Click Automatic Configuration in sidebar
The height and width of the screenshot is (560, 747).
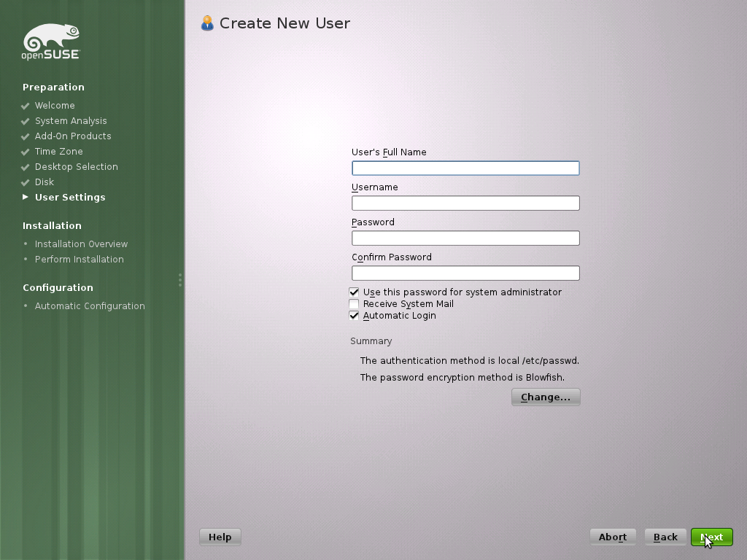click(90, 306)
